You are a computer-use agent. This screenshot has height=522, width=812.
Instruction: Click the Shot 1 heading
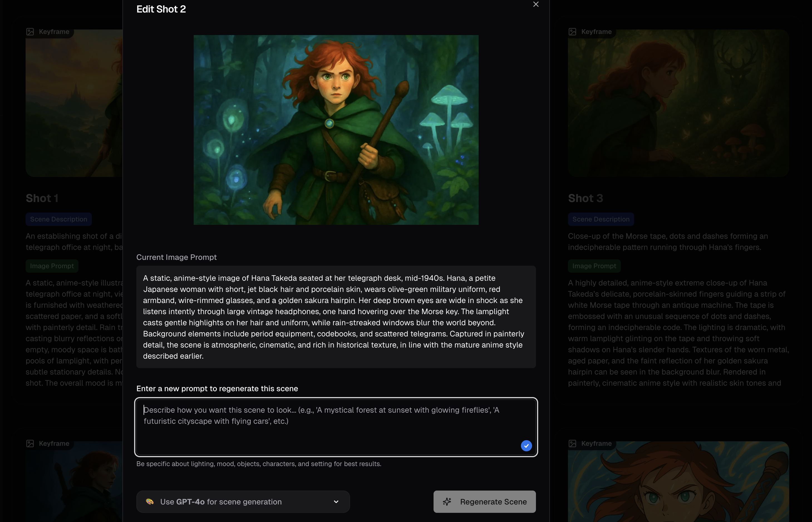point(42,198)
